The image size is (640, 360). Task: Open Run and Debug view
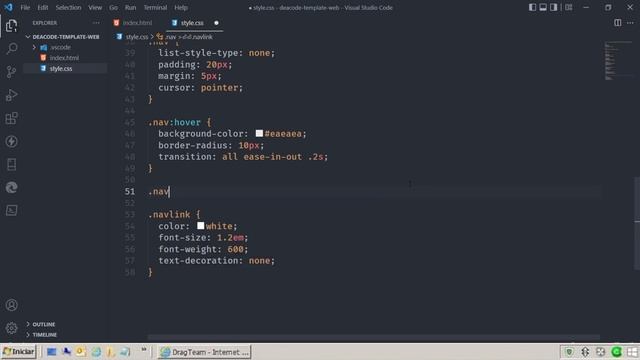tap(11, 95)
